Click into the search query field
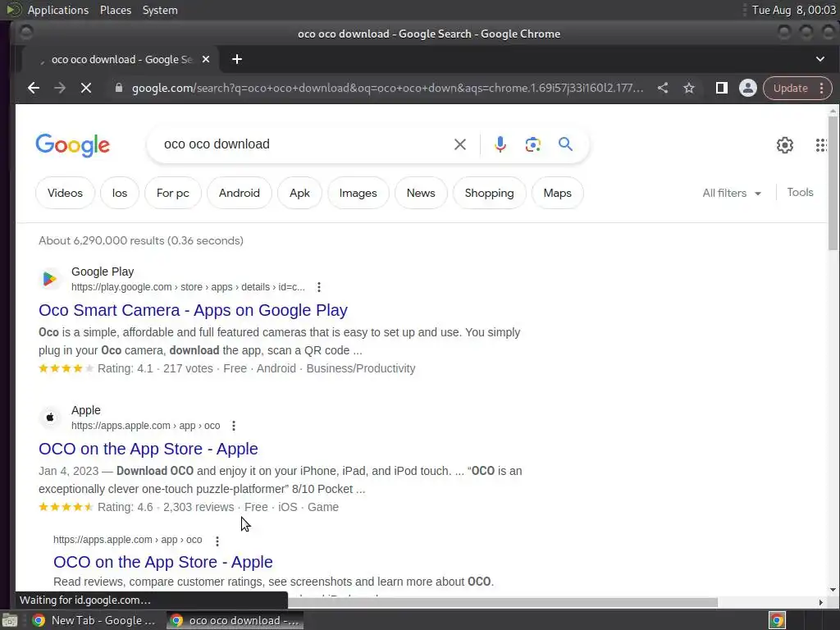840x630 pixels. tap(305, 144)
